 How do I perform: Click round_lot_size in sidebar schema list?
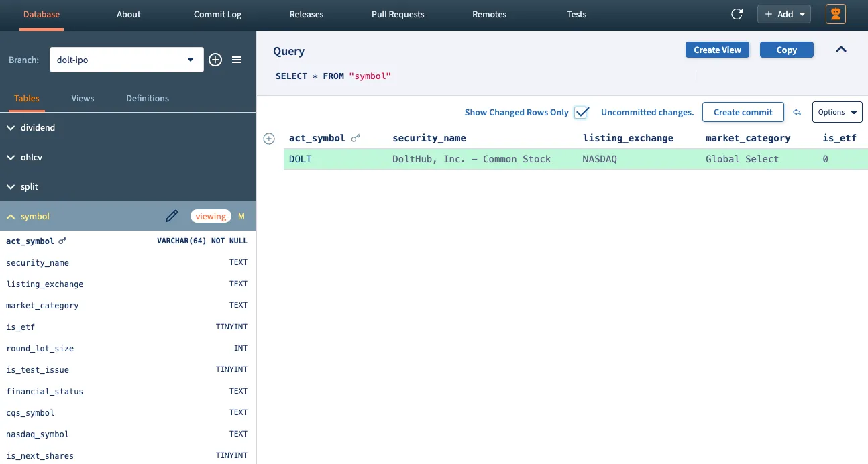40,348
